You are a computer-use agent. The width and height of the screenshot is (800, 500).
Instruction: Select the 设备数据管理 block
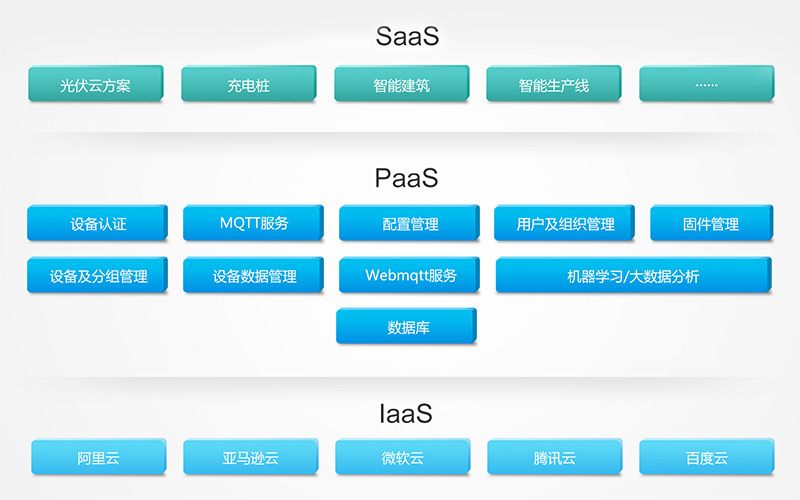(254, 276)
